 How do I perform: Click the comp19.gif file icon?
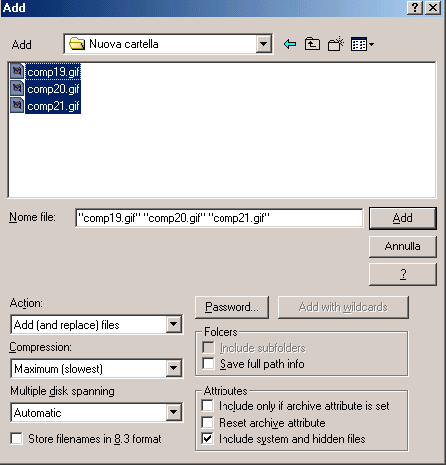click(x=17, y=71)
